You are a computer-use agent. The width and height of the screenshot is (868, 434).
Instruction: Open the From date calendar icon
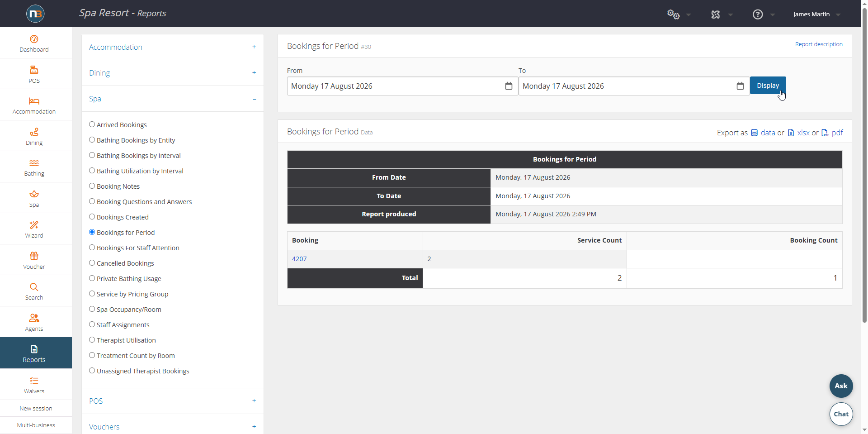[x=509, y=86]
